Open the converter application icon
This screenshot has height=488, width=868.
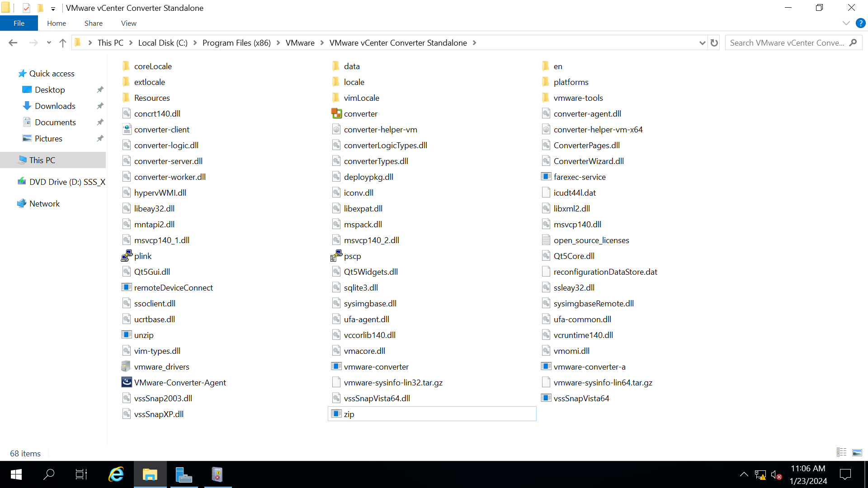click(336, 113)
